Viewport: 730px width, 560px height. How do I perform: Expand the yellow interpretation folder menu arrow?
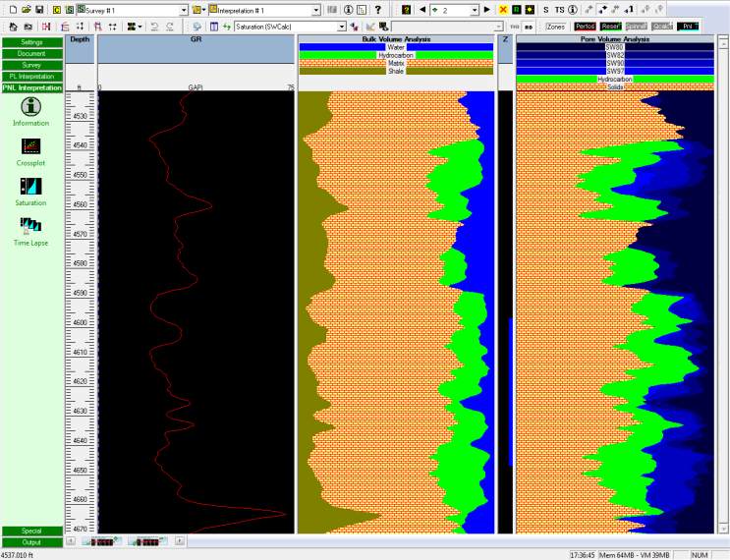203,10
